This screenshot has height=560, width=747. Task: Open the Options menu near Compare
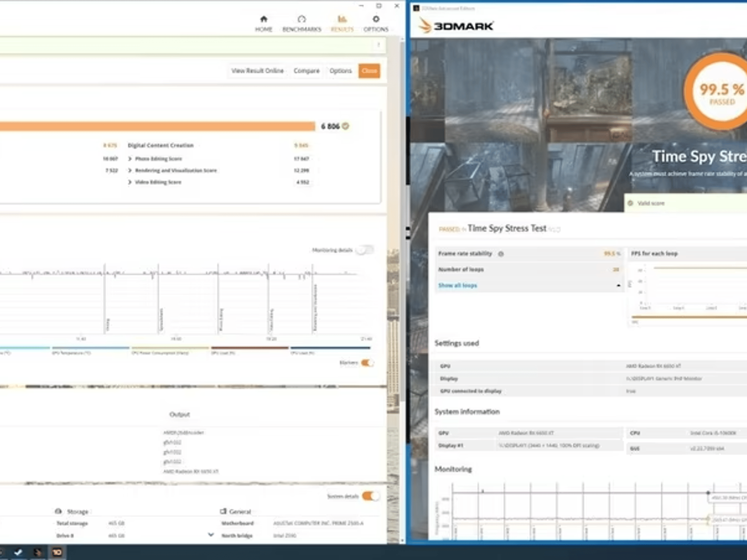coord(341,71)
